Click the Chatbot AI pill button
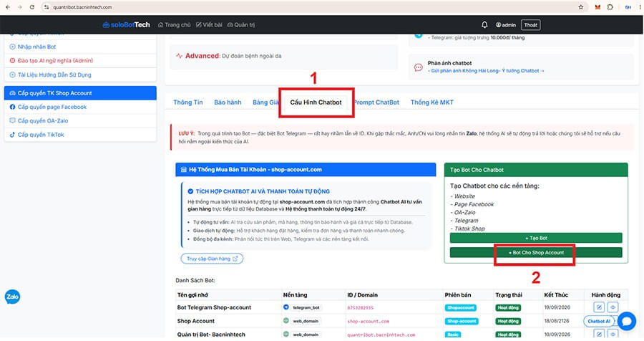644x341 pixels. point(599,321)
